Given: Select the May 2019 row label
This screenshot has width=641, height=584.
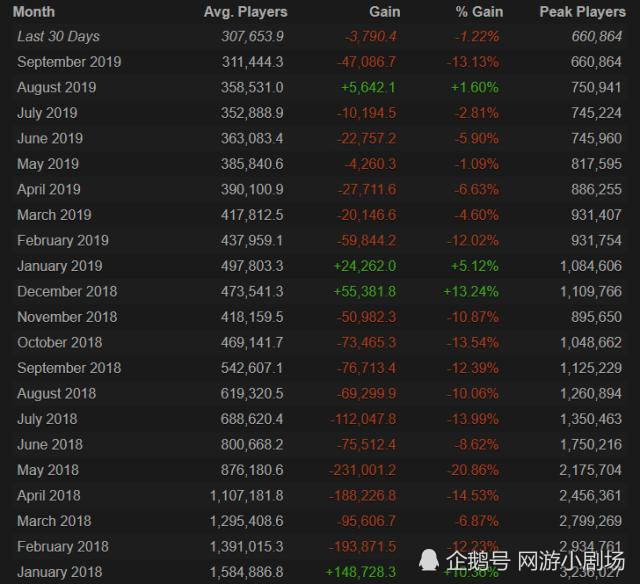Looking at the screenshot, I should point(48,164).
